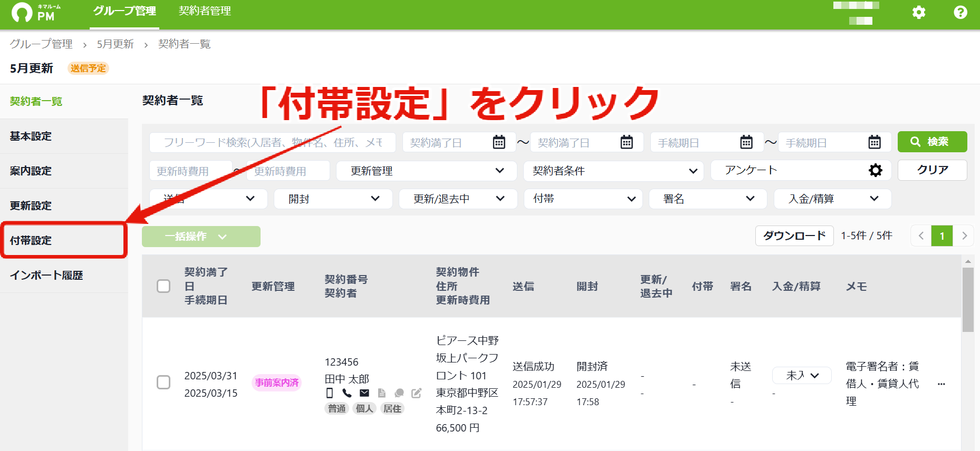
Task: Select 契約者一覧 in sidebar
Action: [64, 101]
